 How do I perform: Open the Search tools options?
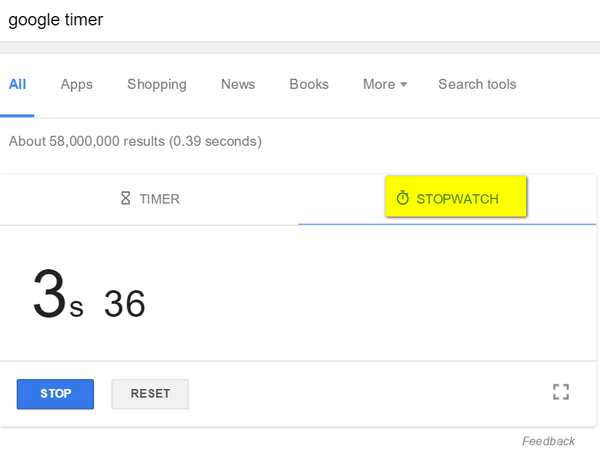(x=477, y=84)
